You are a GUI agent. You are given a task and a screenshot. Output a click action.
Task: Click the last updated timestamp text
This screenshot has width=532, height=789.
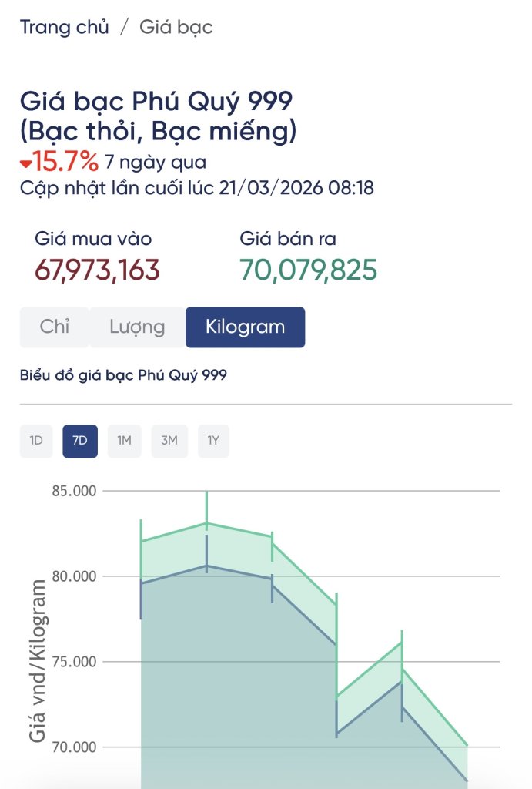click(x=197, y=187)
